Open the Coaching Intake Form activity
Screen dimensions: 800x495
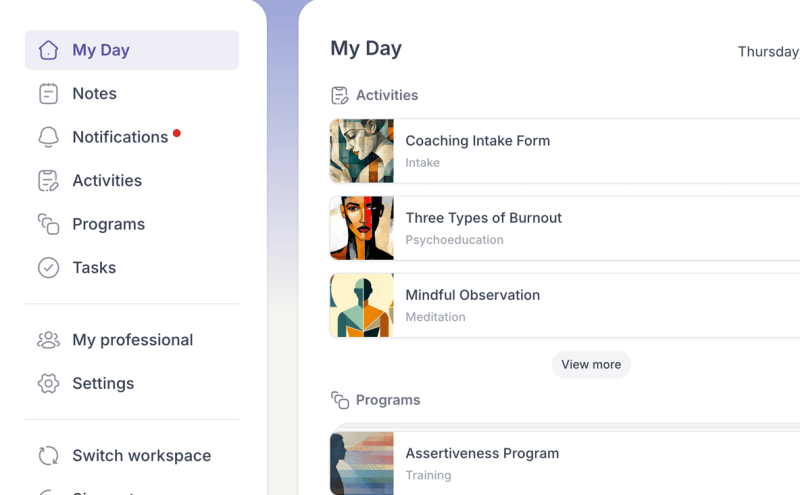coord(478,141)
